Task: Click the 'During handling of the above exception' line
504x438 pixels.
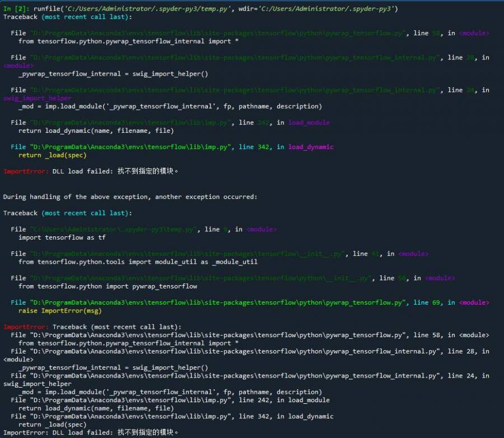Action: click(x=130, y=197)
